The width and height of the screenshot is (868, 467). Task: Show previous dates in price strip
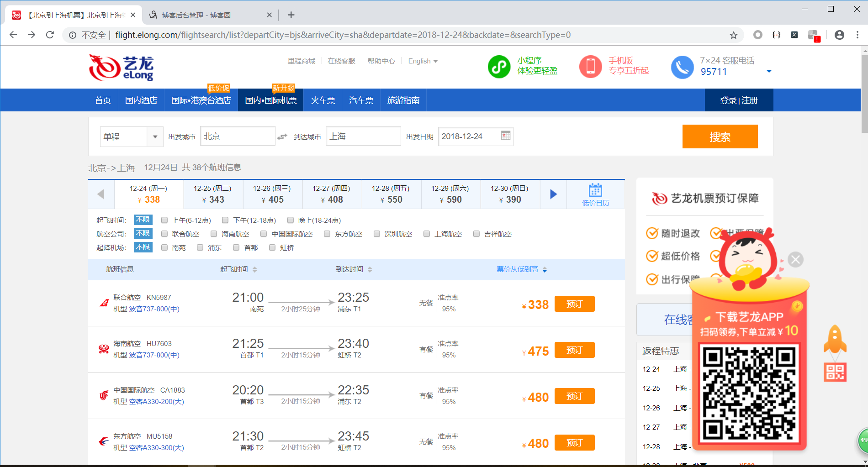tap(101, 194)
